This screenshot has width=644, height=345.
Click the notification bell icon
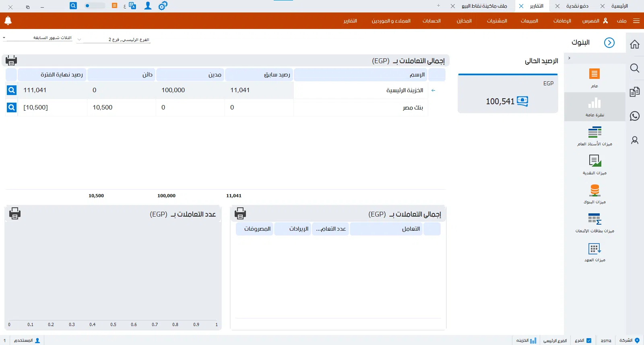pyautogui.click(x=8, y=21)
